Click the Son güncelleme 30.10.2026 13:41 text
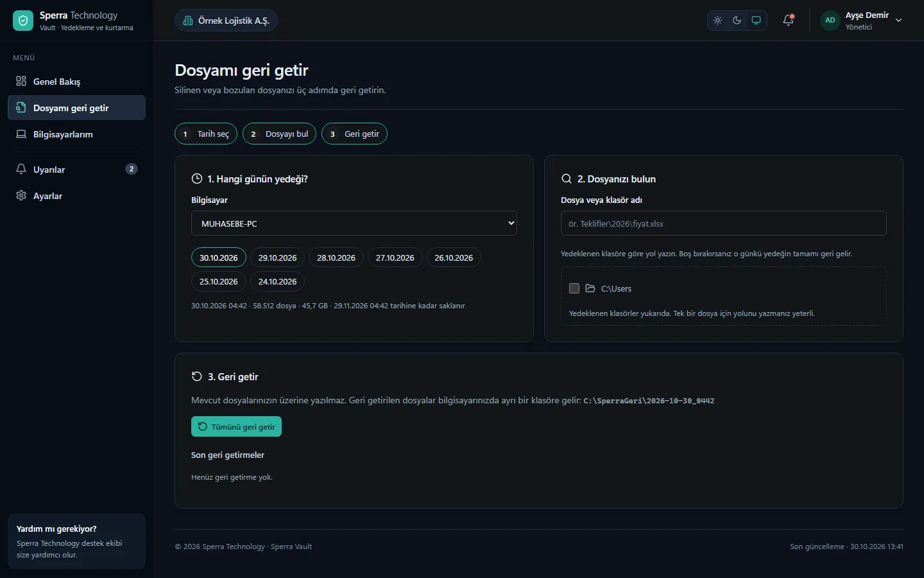Screen dimensions: 924x578 [846, 547]
